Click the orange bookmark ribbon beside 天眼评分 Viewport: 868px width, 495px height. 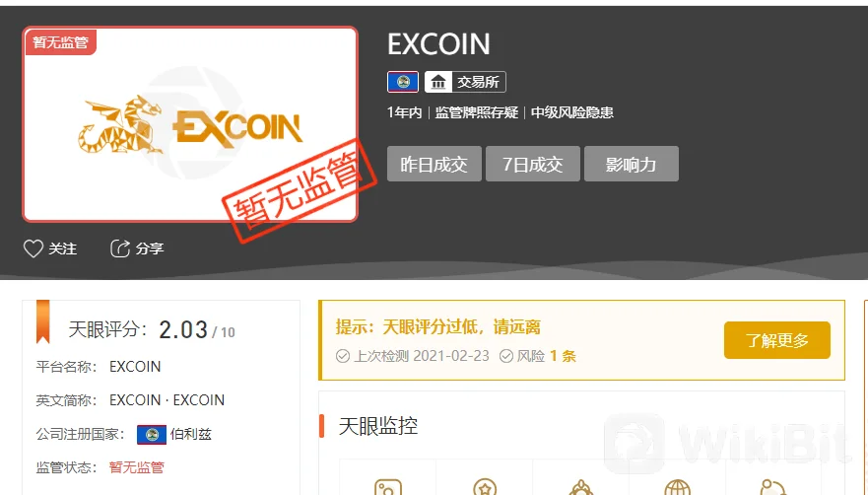(42, 321)
